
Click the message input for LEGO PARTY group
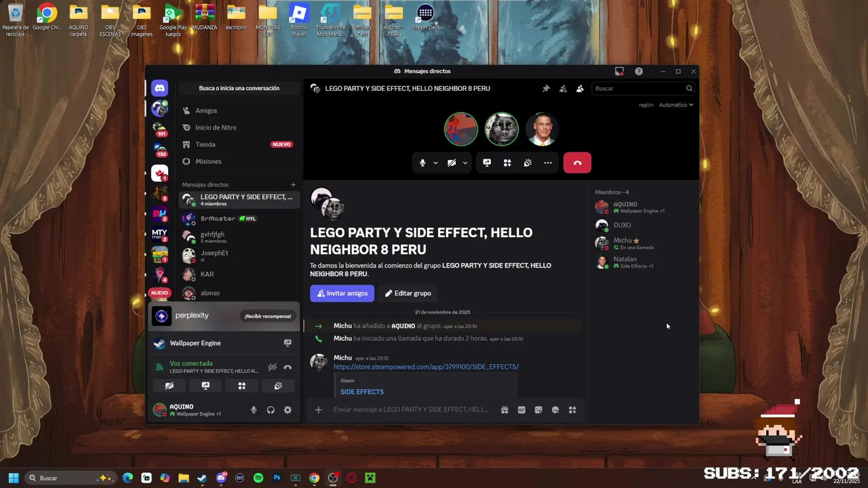tap(411, 409)
